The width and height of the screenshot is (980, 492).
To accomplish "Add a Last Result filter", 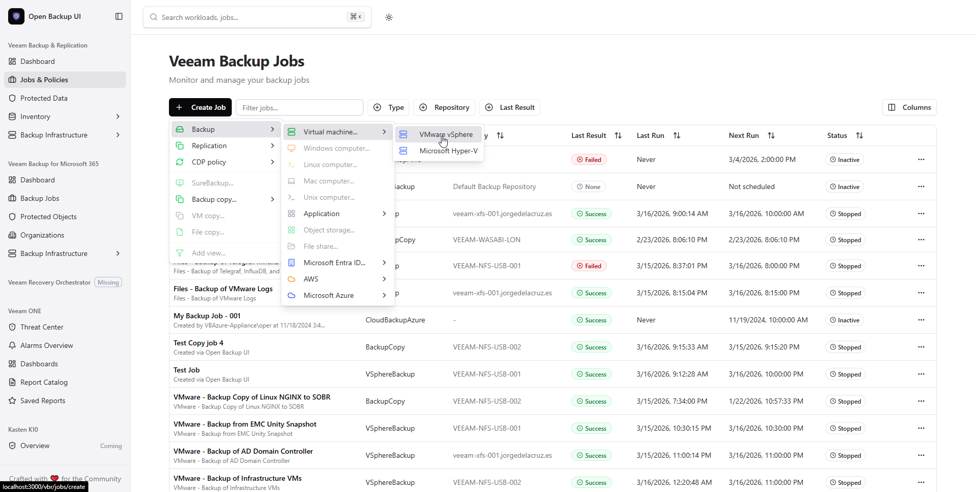I will [x=509, y=107].
